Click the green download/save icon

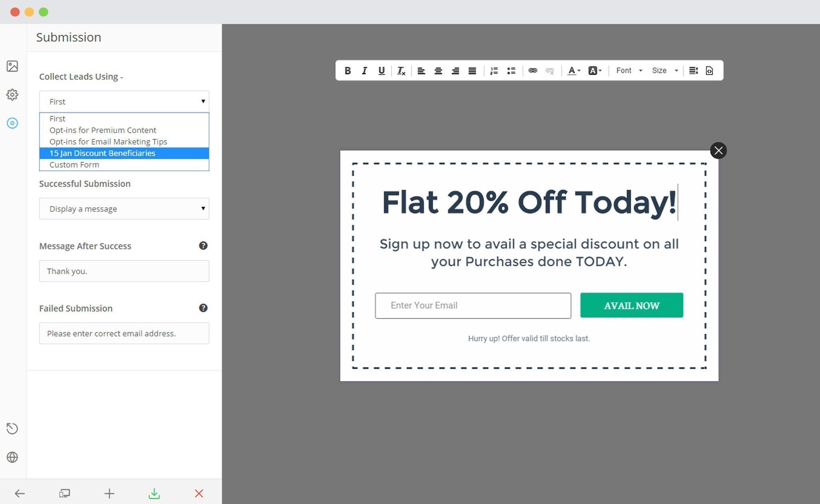pos(154,494)
